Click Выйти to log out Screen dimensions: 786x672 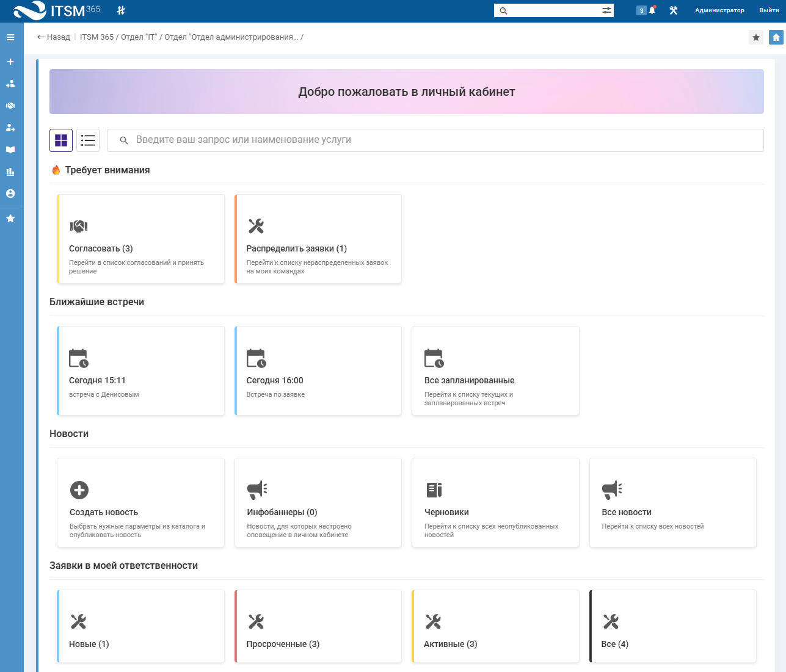click(x=769, y=10)
